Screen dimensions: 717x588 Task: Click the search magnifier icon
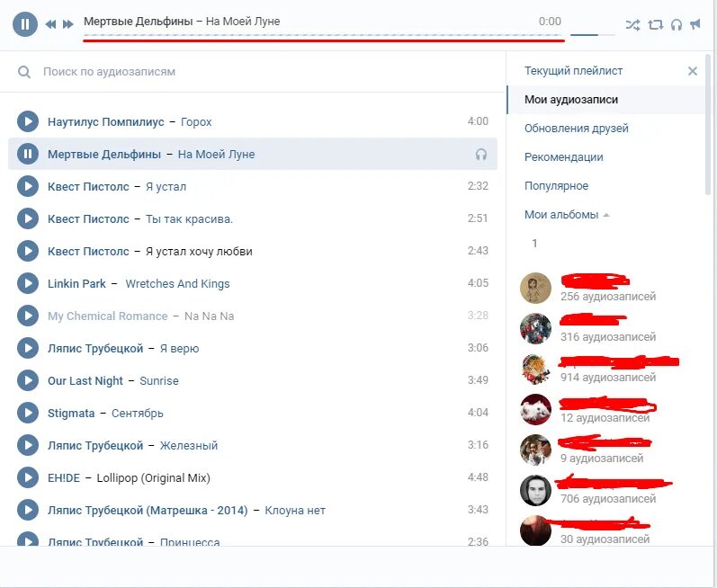coord(24,72)
